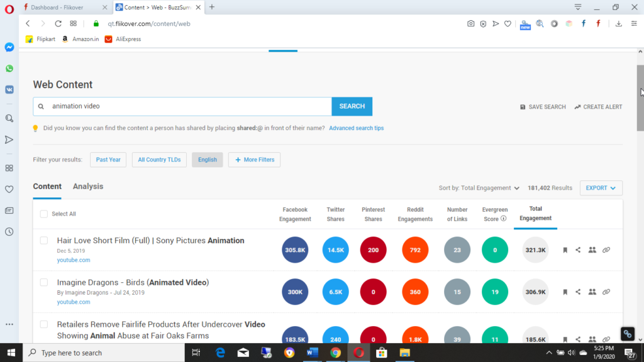644x362 pixels.
Task: Click the animation video search field
Action: 182,106
